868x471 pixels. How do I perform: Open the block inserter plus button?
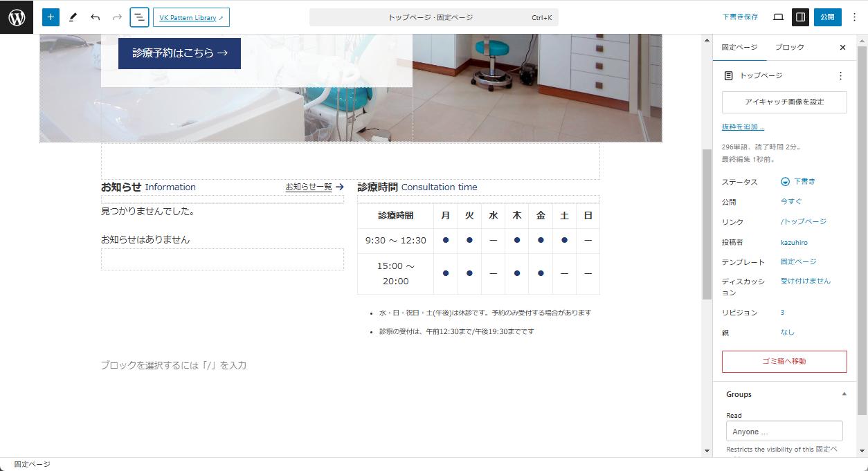tap(51, 17)
